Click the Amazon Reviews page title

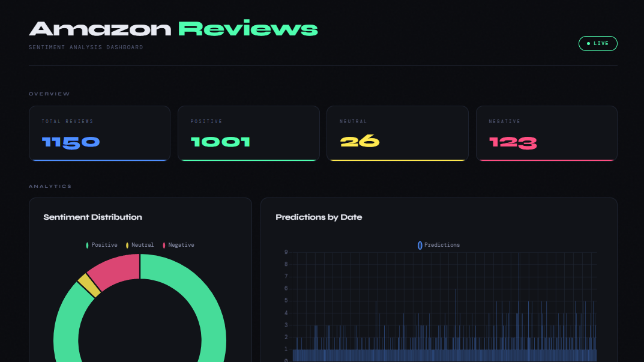tap(173, 29)
